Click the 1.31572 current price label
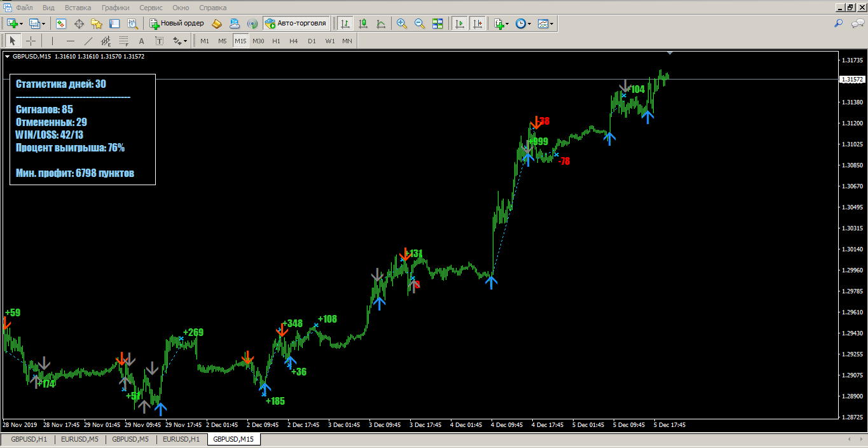868x448 pixels. (852, 80)
